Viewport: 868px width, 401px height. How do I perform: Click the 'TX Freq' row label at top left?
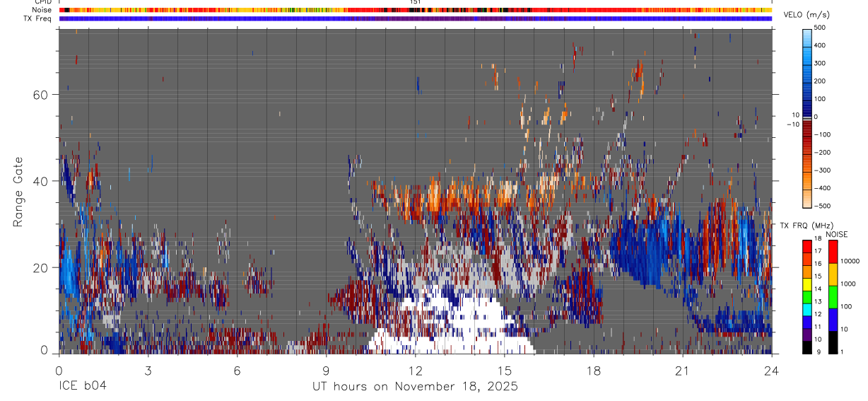tap(38, 18)
